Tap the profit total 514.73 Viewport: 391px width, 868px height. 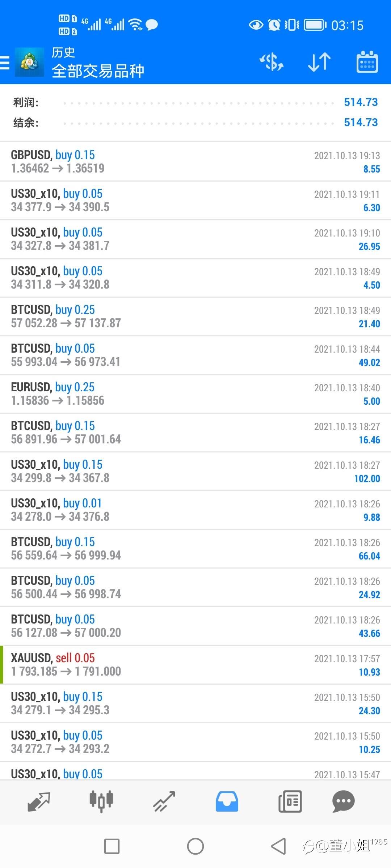[x=361, y=102]
